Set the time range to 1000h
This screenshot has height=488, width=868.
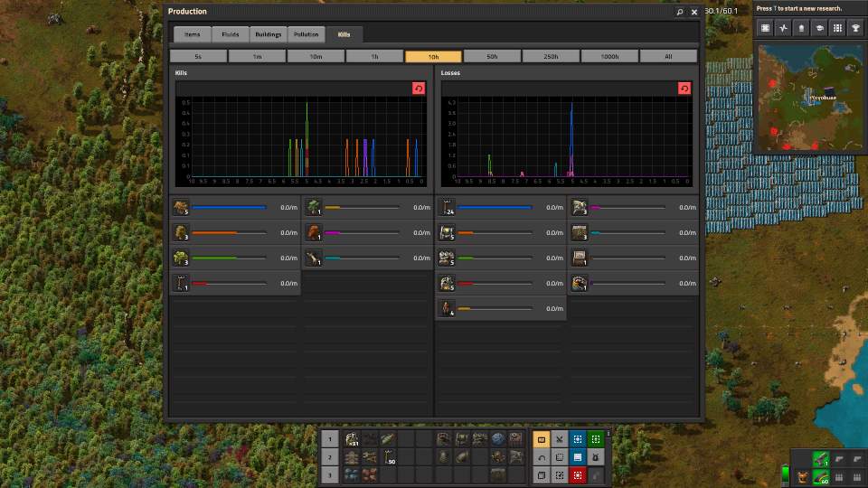tap(609, 56)
